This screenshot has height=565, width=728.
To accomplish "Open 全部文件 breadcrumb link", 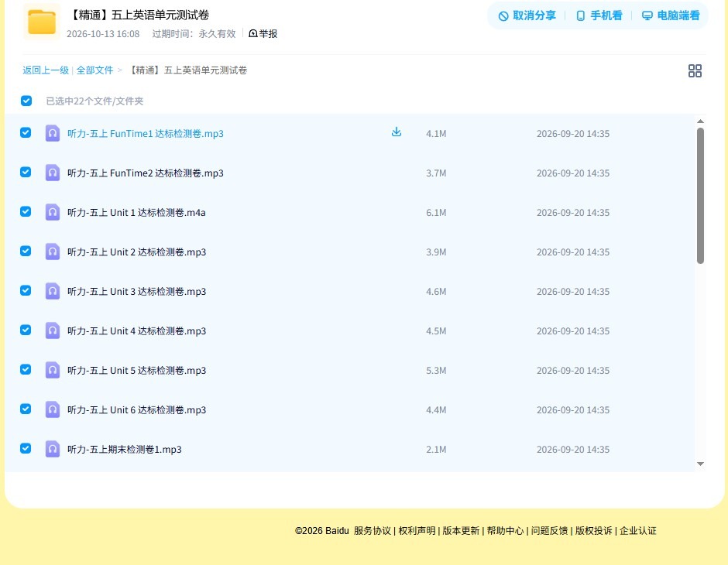I will tap(94, 70).
